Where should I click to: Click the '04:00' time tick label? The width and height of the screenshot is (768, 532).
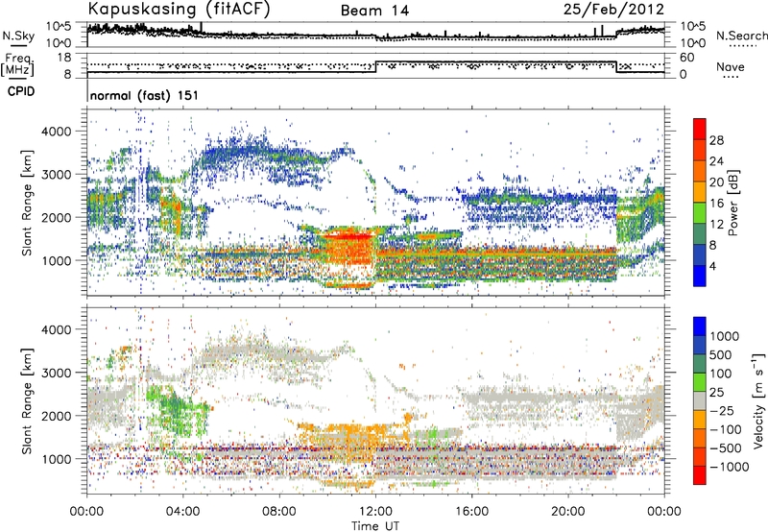pos(182,512)
